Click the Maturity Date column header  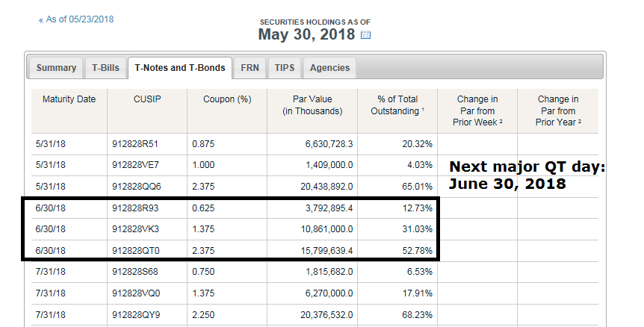tap(69, 99)
